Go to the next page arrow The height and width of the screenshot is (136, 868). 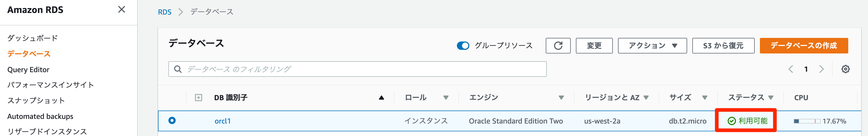pos(821,69)
